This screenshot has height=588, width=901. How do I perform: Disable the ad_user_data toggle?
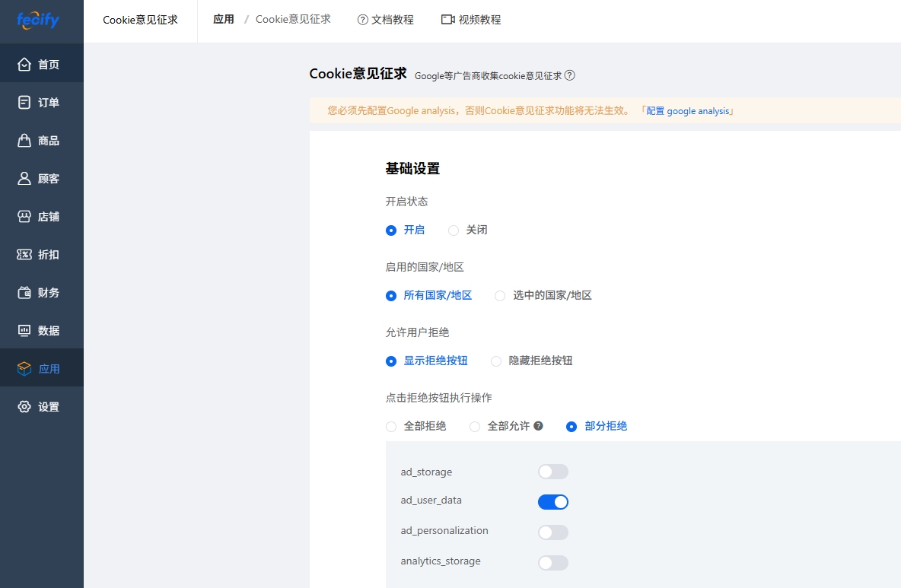552,502
